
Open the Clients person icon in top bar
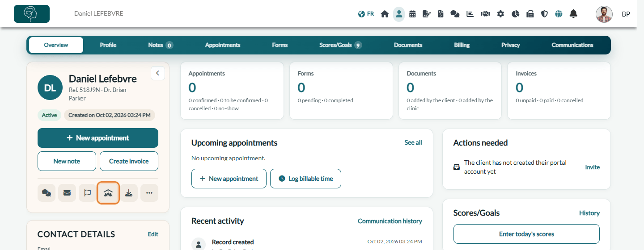tap(399, 14)
